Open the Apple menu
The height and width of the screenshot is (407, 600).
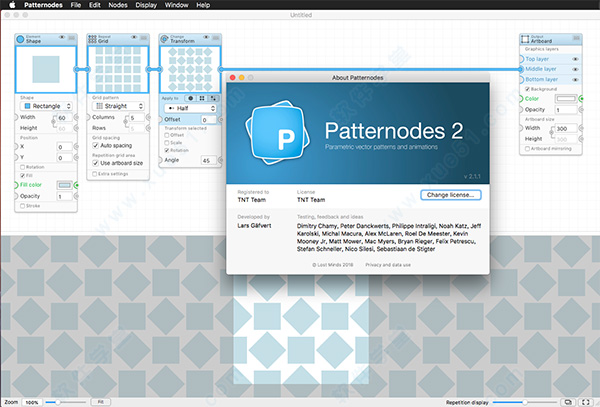(x=12, y=5)
